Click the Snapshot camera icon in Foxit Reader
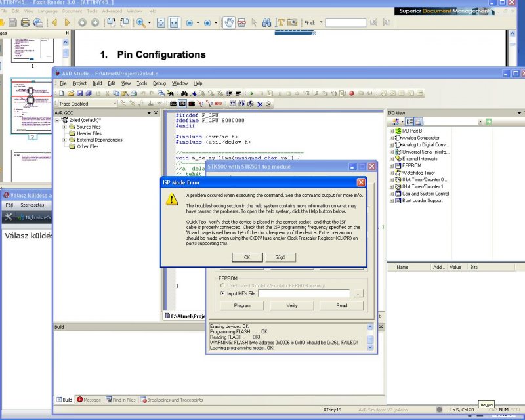525x420 pixels. [292, 22]
